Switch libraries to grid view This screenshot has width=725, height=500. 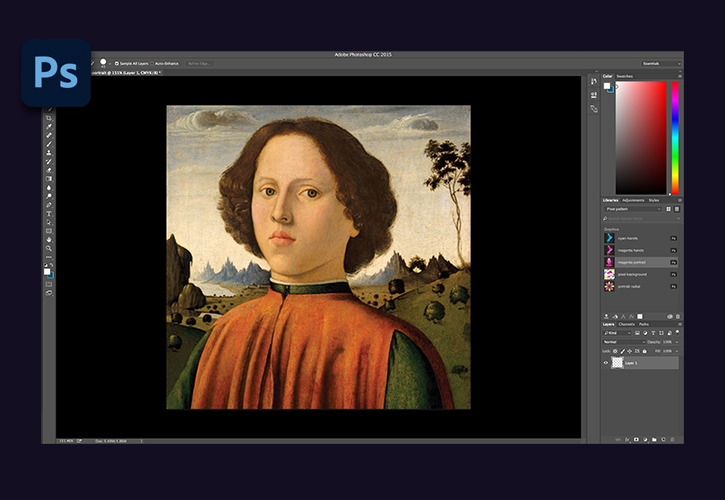pyautogui.click(x=668, y=209)
